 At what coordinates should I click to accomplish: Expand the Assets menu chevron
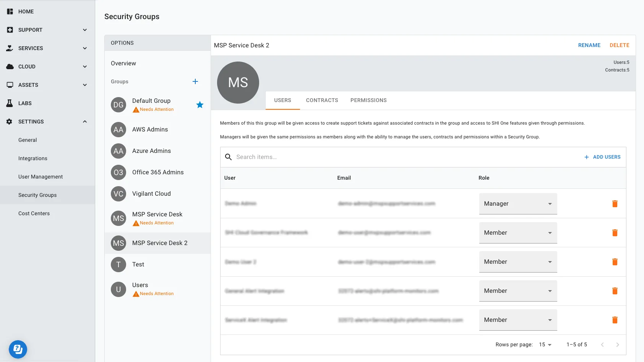85,85
